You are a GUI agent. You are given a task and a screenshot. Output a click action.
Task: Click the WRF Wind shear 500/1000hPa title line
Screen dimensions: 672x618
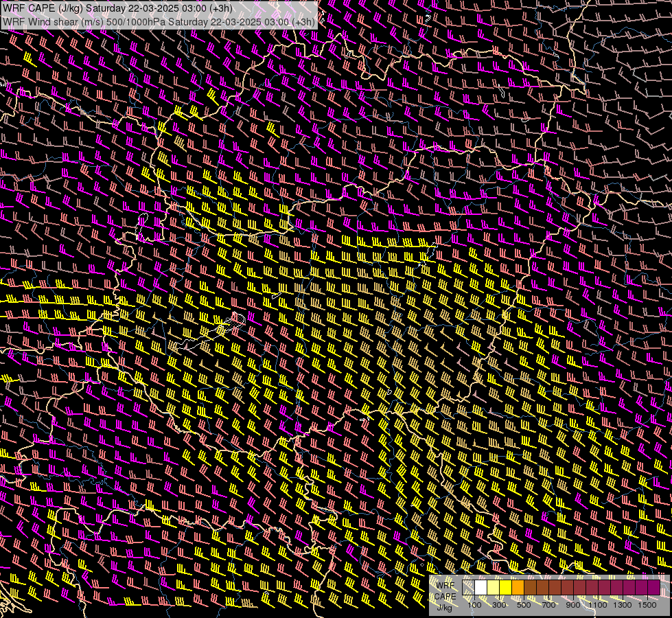pos(159,22)
